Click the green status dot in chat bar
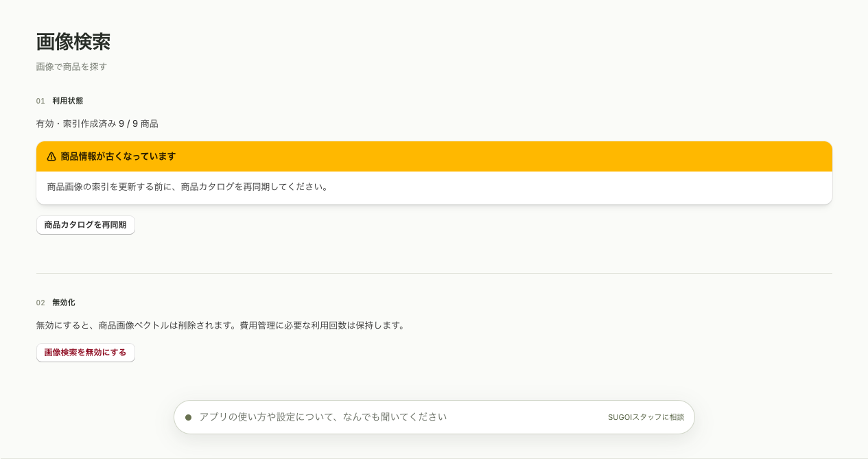Viewport: 868px width, 459px height. point(188,417)
